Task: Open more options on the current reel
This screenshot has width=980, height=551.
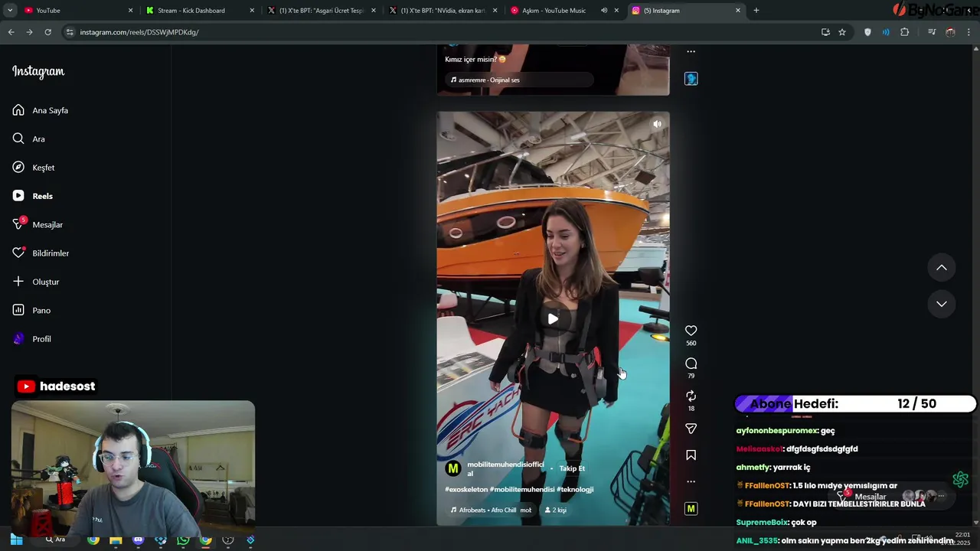Action: tap(691, 481)
